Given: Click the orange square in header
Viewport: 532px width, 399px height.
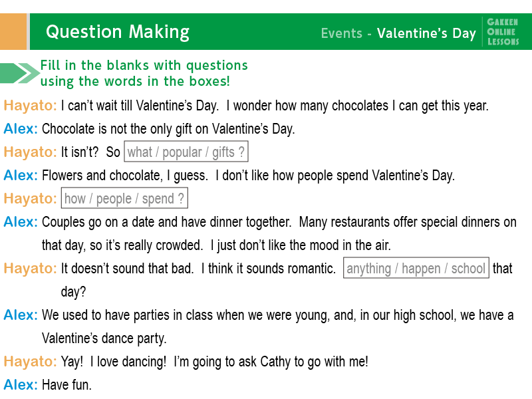Looking at the screenshot, I should (13, 31).
